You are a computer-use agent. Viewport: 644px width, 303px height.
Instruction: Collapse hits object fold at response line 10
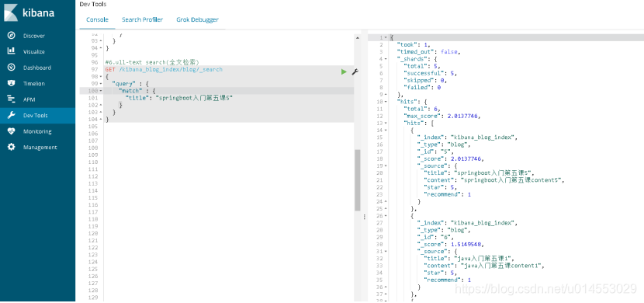coord(386,102)
